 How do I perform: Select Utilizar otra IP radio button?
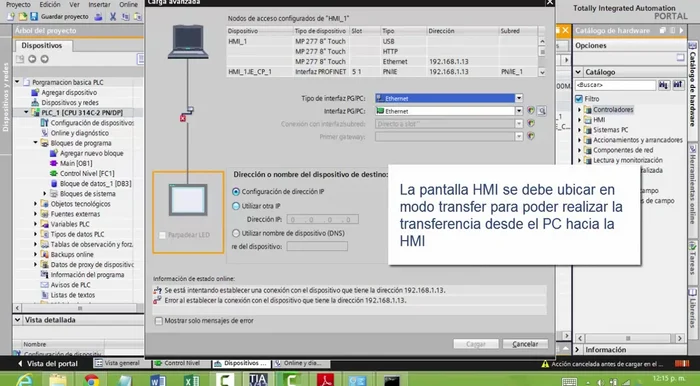[236, 206]
